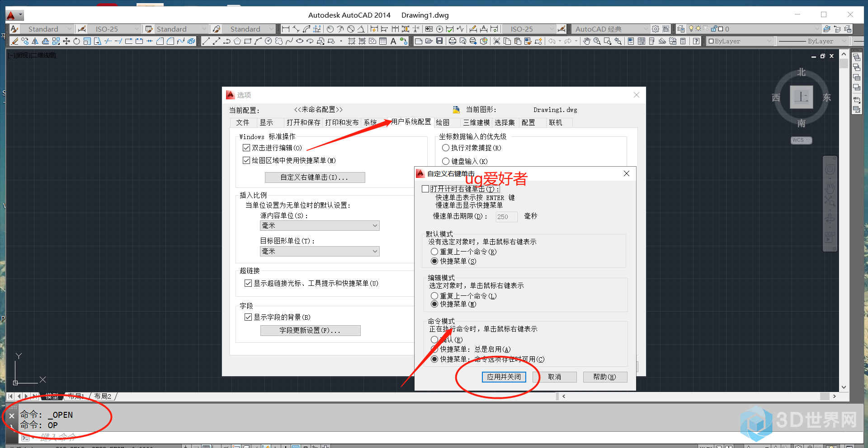868x448 pixels.
Task: Select the Rectangle tool
Action: pyautogui.click(x=247, y=41)
